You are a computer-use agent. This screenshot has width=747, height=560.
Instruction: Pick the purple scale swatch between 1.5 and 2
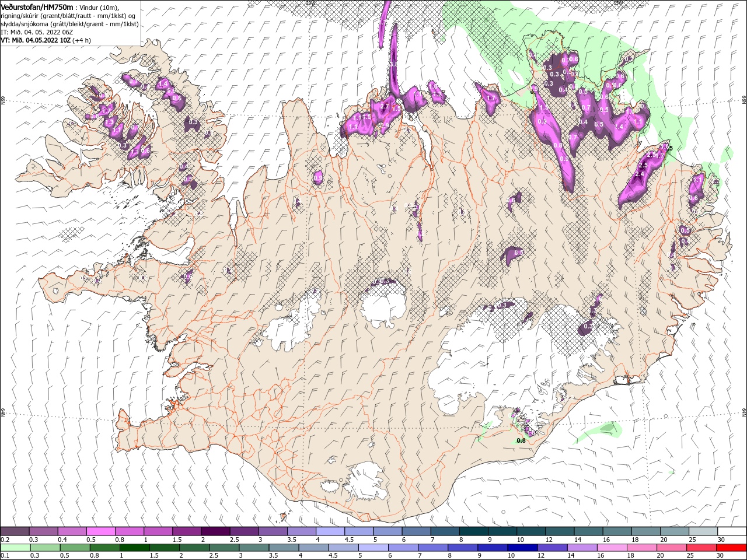pos(186,531)
